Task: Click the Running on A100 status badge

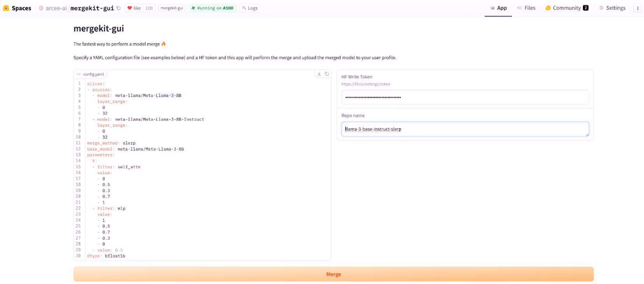Action: [x=212, y=8]
